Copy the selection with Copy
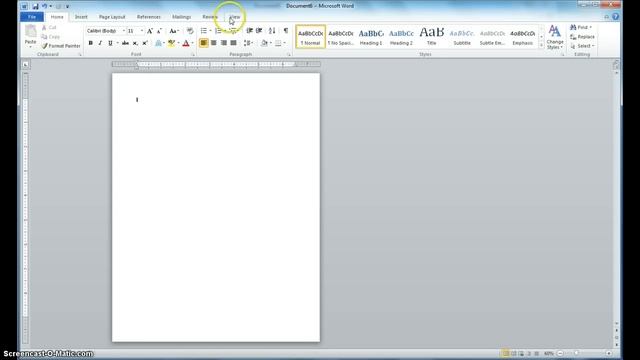Image resolution: width=640 pixels, height=360 pixels. coord(51,37)
